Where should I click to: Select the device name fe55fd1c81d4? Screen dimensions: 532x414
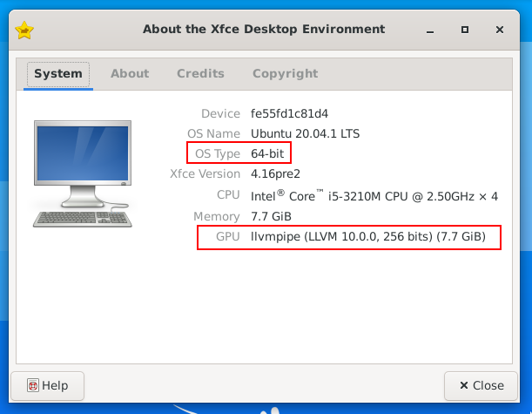[x=289, y=113]
